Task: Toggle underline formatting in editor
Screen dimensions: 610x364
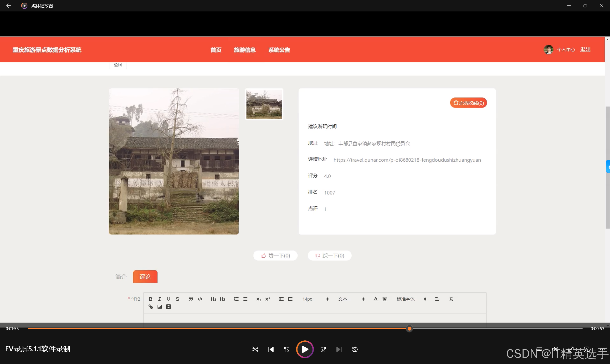Action: (168, 299)
